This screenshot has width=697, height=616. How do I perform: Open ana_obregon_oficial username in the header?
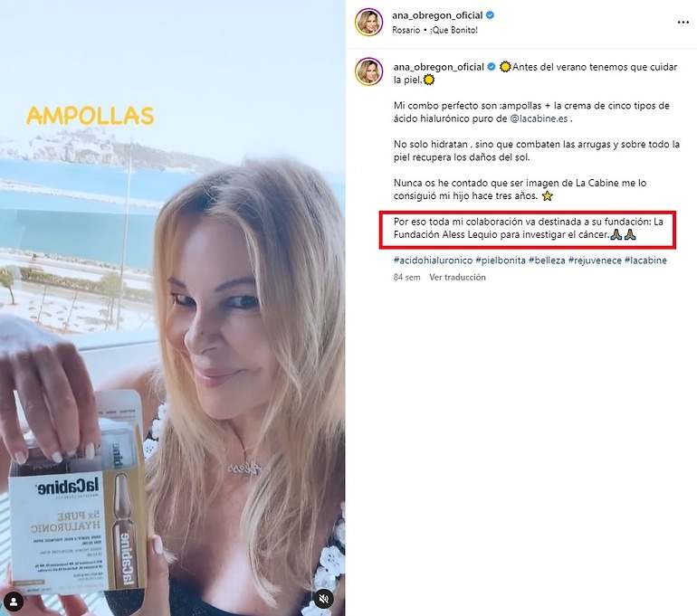click(437, 15)
